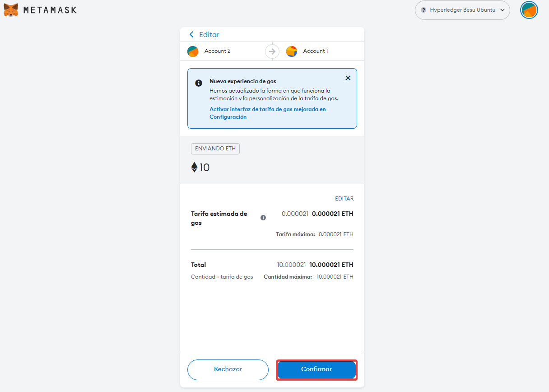
Task: Open the Hyperledger Besu Ubuntu network dropdown
Action: click(462, 10)
